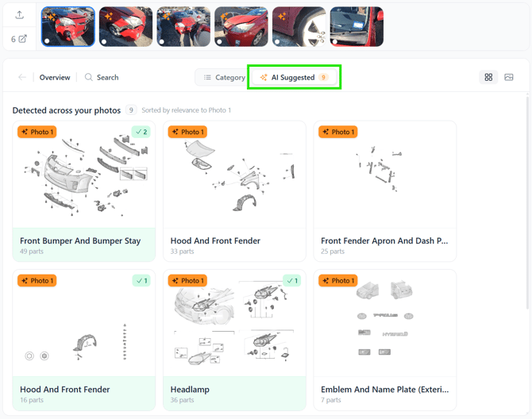Screen dimensions: 532x419
Task: Click the upload photo icon
Action: pos(19,15)
